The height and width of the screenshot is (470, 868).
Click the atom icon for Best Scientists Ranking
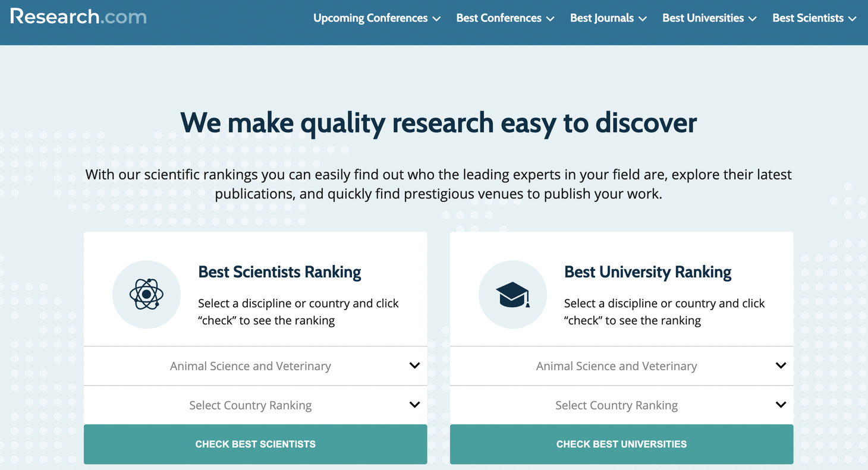(x=146, y=294)
